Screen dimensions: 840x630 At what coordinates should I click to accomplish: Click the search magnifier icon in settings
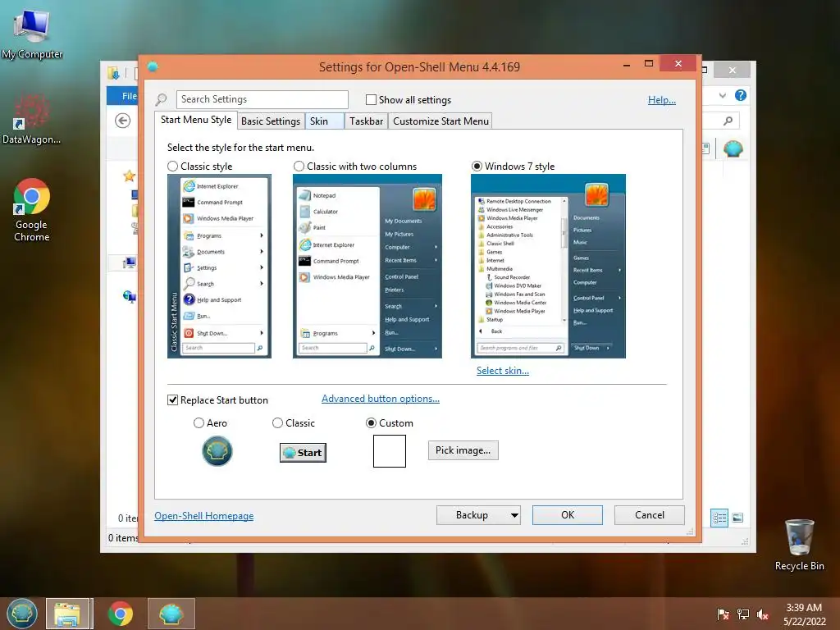tap(162, 99)
